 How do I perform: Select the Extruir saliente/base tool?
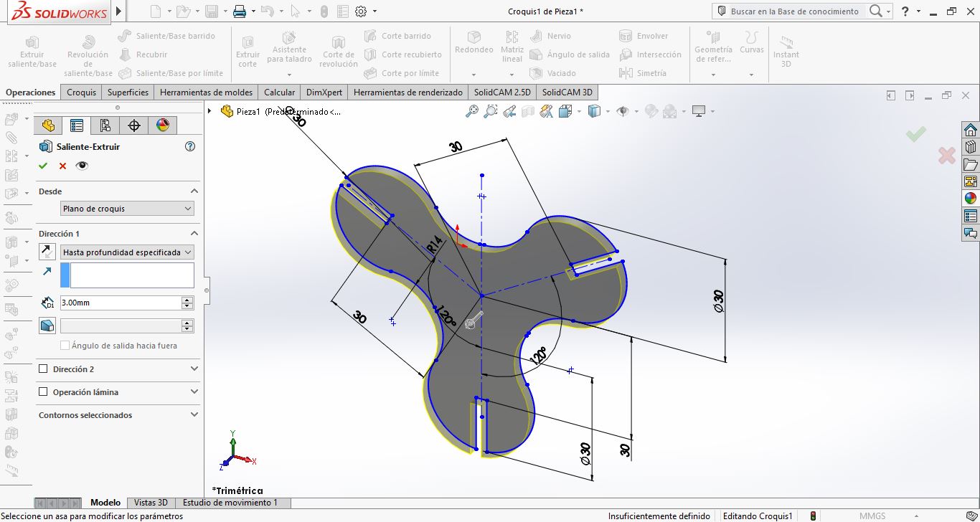[32, 52]
